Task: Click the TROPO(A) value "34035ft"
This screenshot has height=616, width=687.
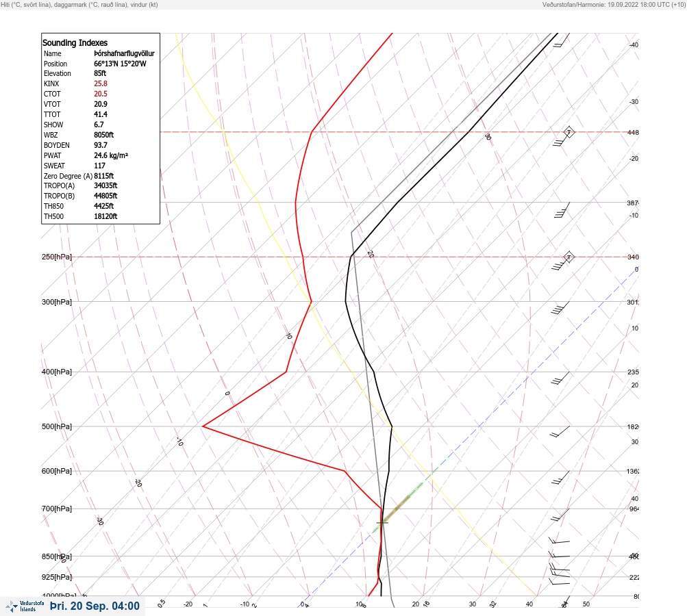Action: [x=105, y=185]
